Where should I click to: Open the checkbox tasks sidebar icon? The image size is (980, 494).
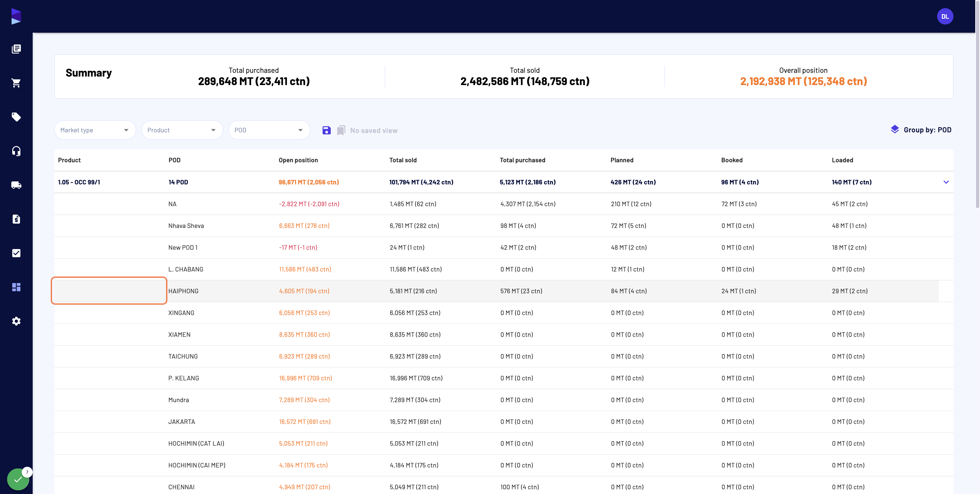(16, 253)
